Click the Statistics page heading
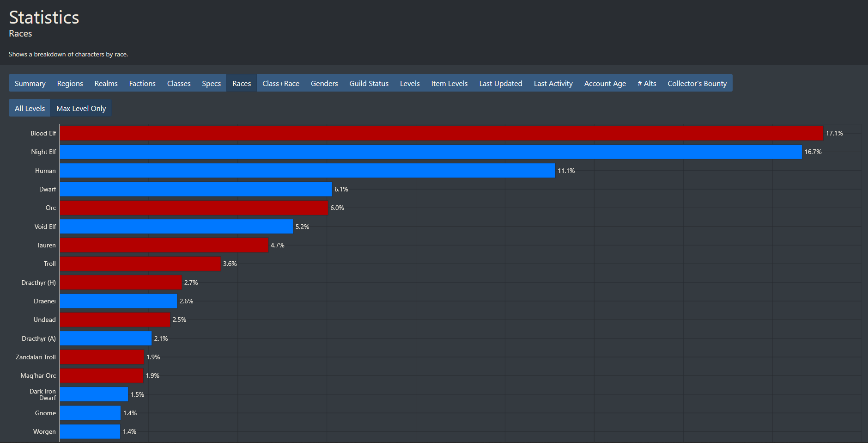 click(44, 18)
